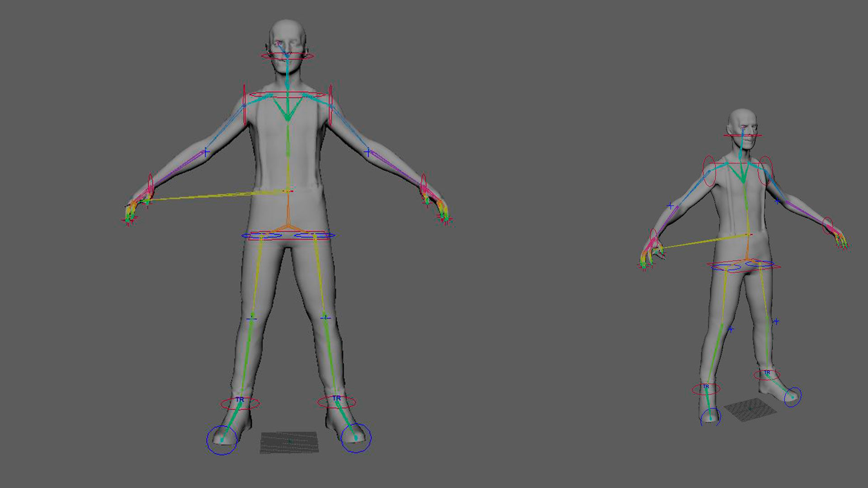Viewport: 868px width, 488px height.
Task: Select screen-left TR ankle control, front-view character
Action: pyautogui.click(x=240, y=403)
